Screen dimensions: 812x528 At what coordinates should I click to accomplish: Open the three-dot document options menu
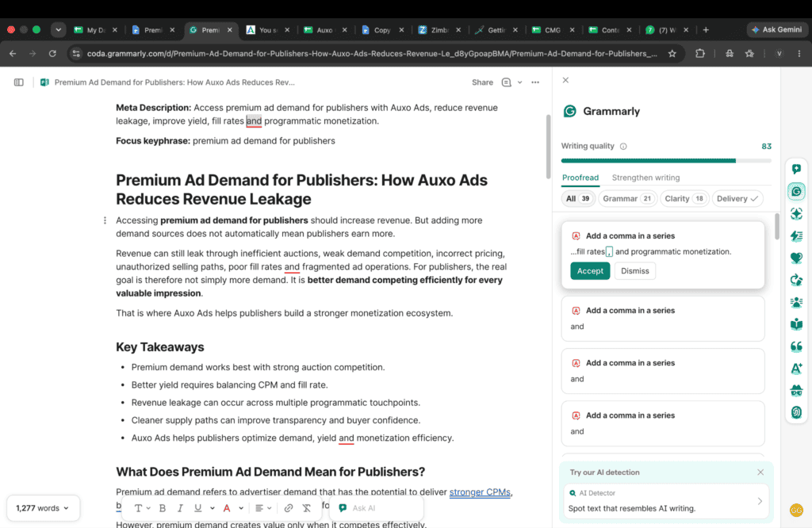tap(535, 82)
